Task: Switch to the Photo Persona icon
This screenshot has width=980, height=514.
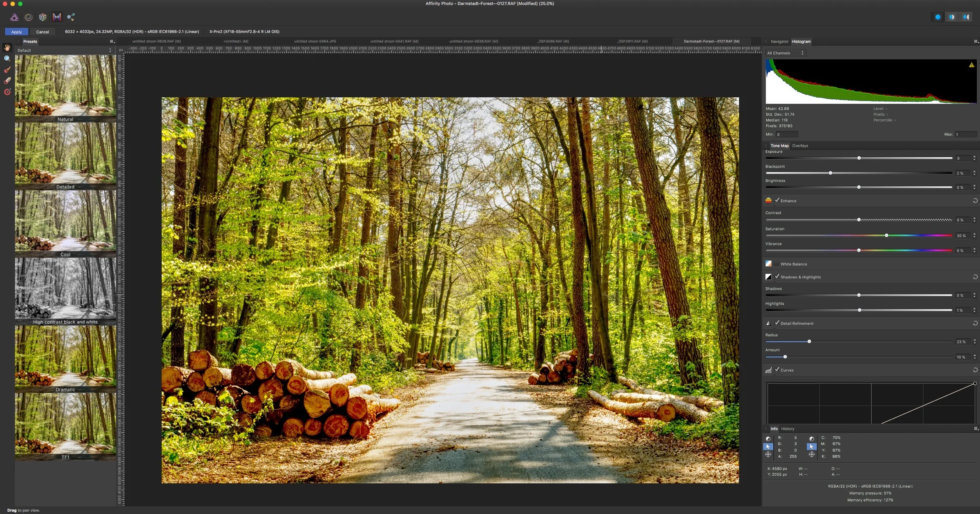Action: click(14, 17)
